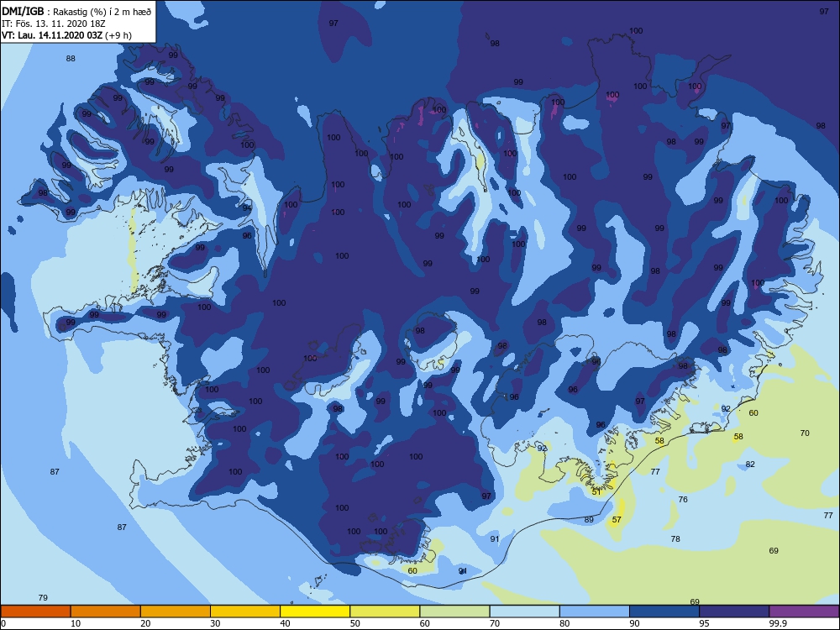Click the 0–10 dark orange legend swatch
This screenshot has width=840, height=630.
[35, 612]
